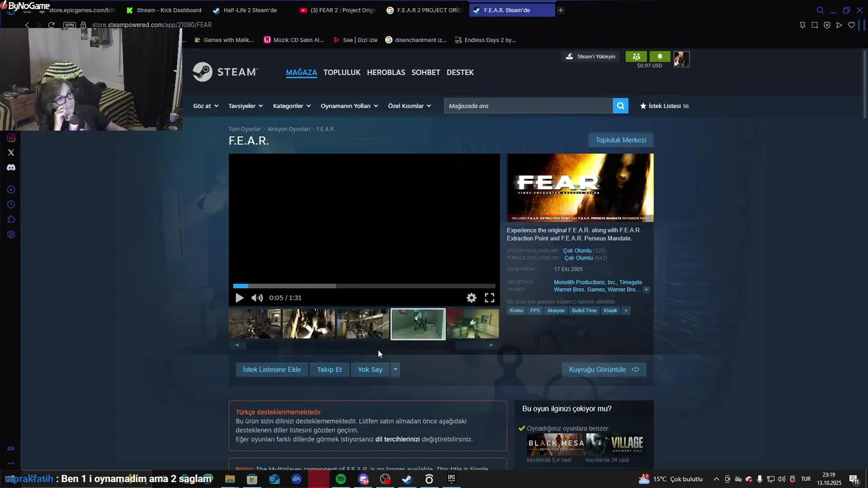Click the Steam logo
The image size is (868, 488).
225,72
